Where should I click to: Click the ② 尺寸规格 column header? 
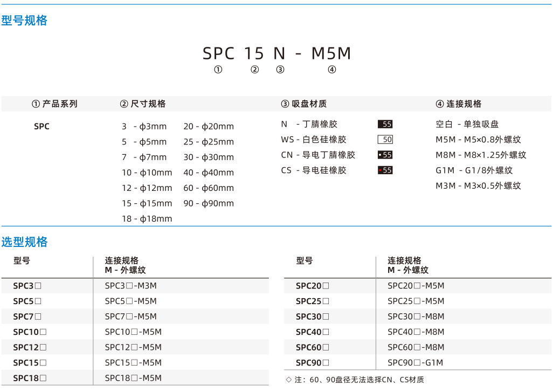(x=143, y=104)
